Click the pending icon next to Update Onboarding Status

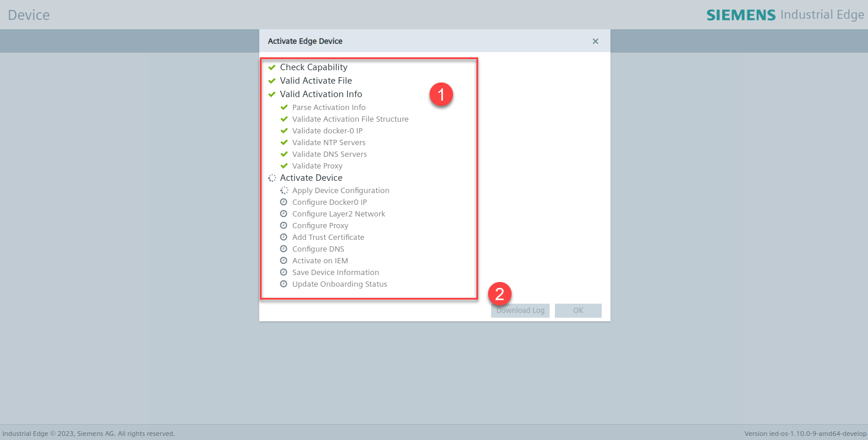(x=284, y=284)
